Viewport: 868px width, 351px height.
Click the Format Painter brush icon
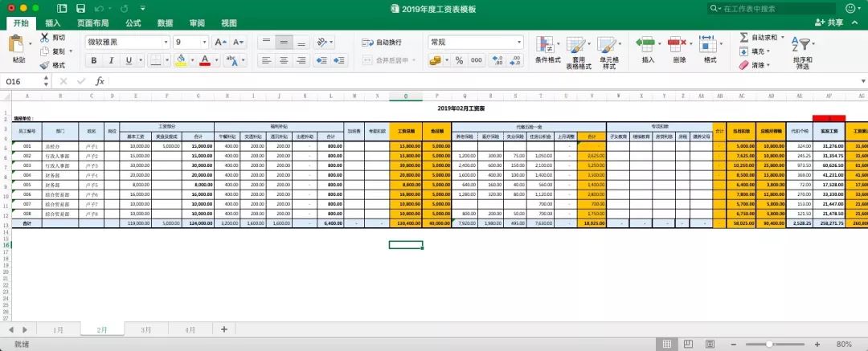[x=45, y=65]
